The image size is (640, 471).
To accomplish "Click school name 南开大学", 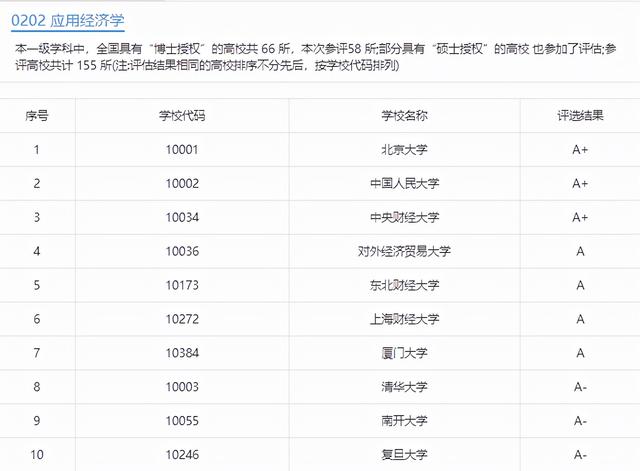I will click(404, 421).
